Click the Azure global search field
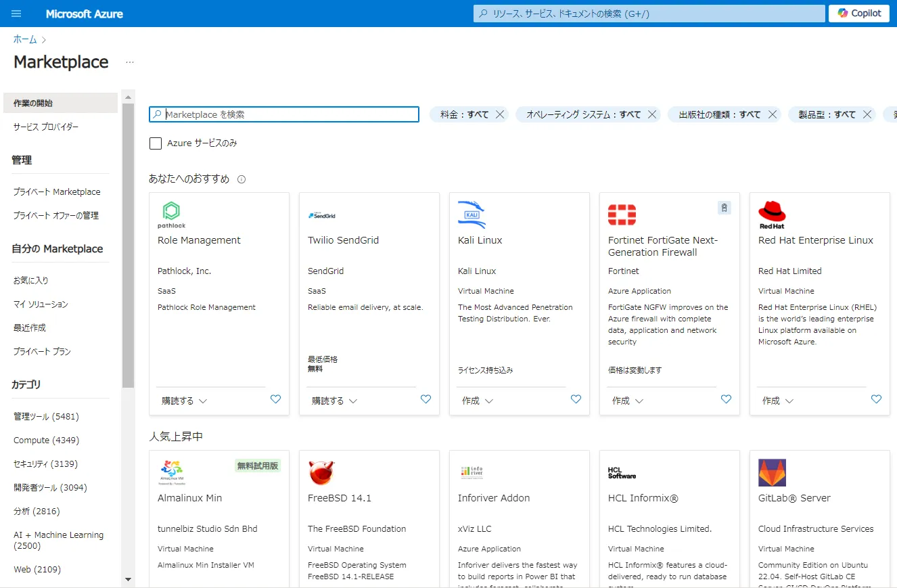Viewport: 897px width, 588px height. coord(649,14)
